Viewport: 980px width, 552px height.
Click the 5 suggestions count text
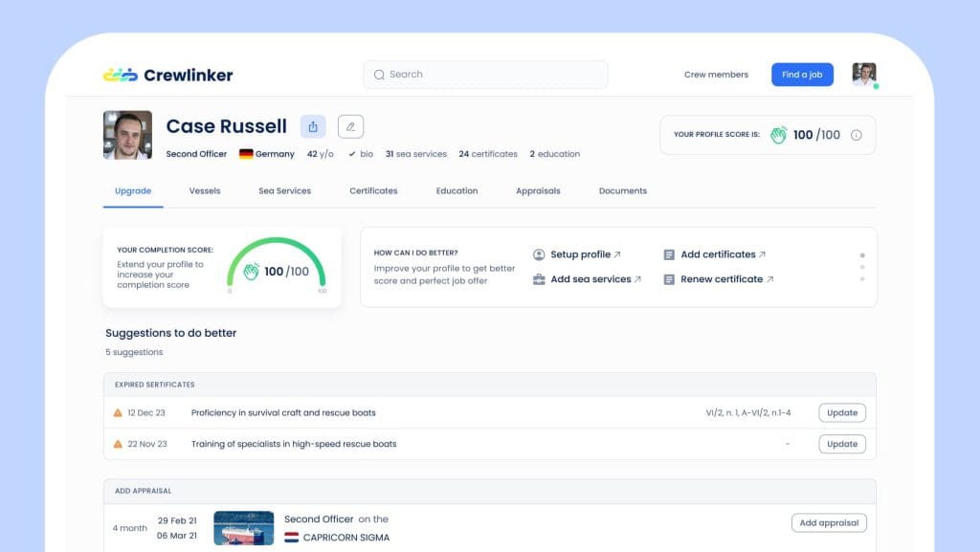click(x=134, y=352)
